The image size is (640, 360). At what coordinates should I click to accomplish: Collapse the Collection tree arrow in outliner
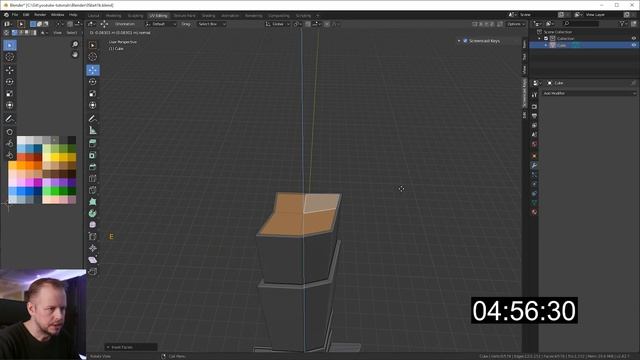point(540,38)
